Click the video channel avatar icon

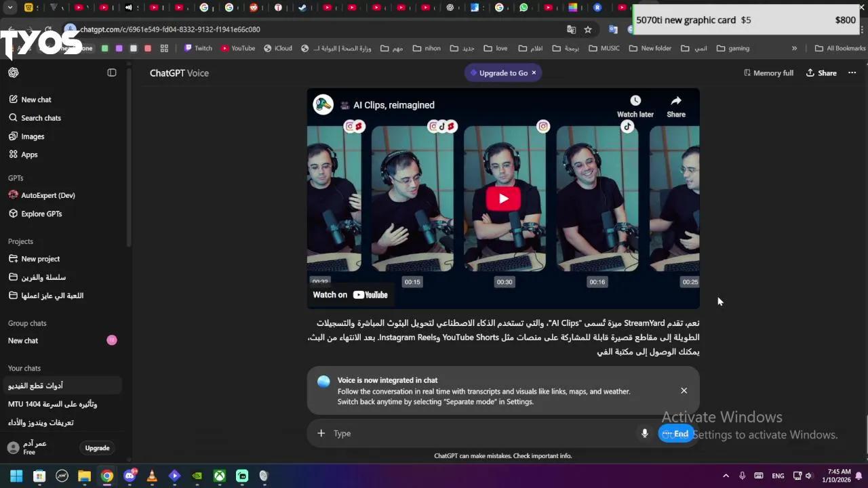coord(323,105)
